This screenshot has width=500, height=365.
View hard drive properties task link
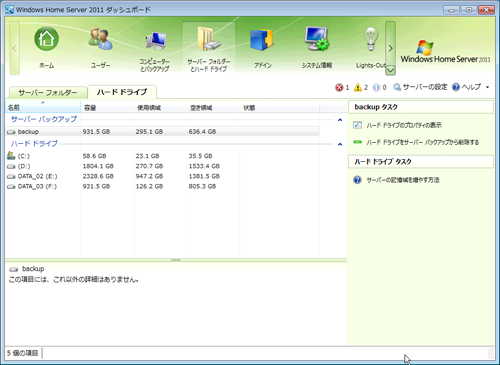point(404,125)
